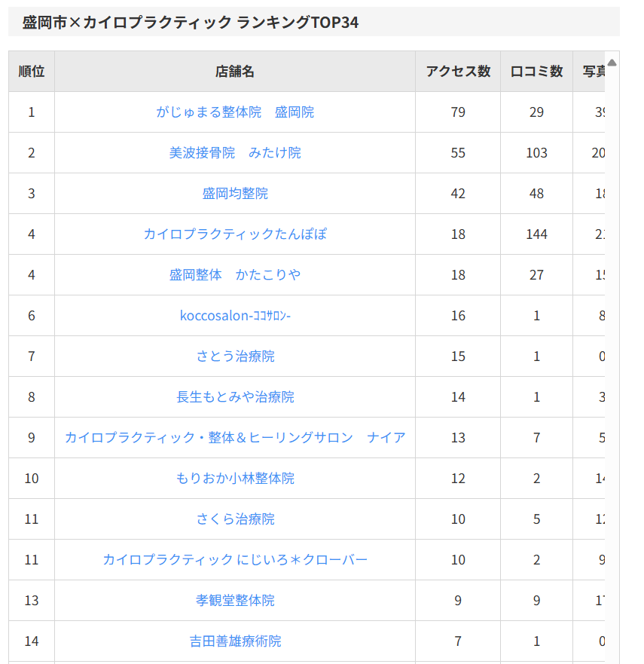Open カイロプラクティック にじいろ＊クローバー link
Screen dimensions: 644x664
pyautogui.click(x=235, y=560)
